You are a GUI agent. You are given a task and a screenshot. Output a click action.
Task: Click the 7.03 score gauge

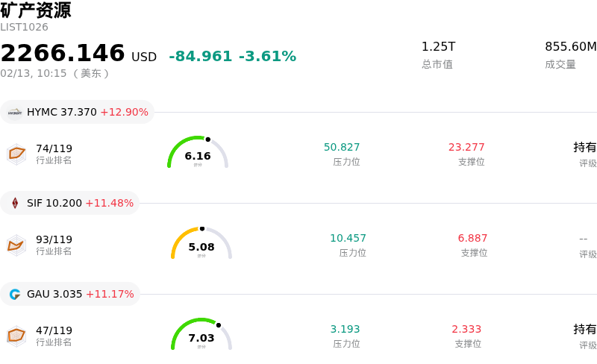(201, 334)
